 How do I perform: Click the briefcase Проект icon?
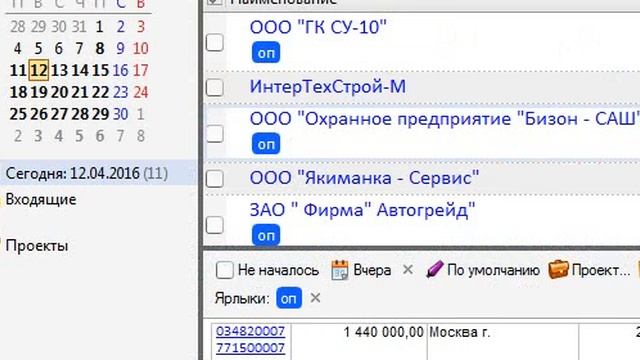[x=558, y=269]
